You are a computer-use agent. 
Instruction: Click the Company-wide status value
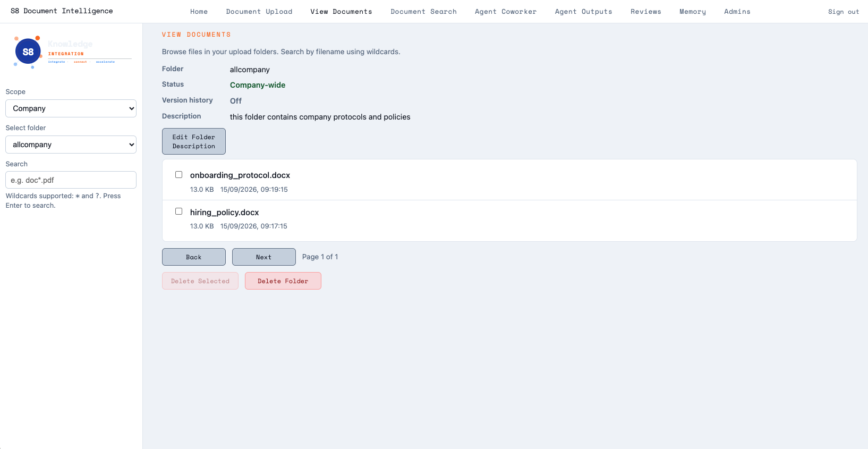click(258, 85)
